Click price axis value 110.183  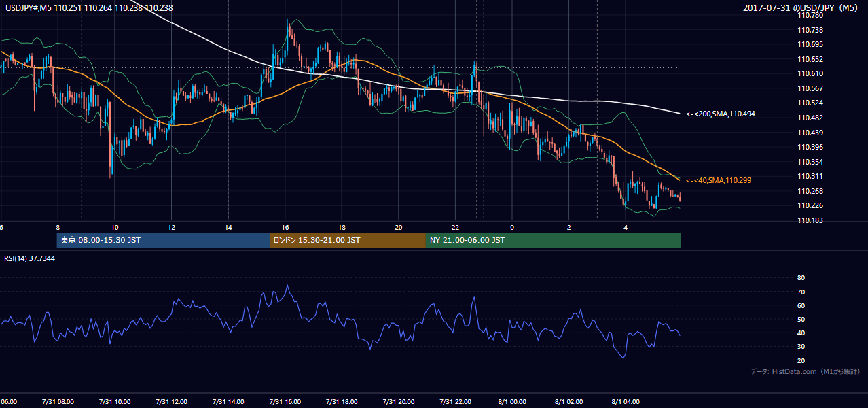point(810,220)
